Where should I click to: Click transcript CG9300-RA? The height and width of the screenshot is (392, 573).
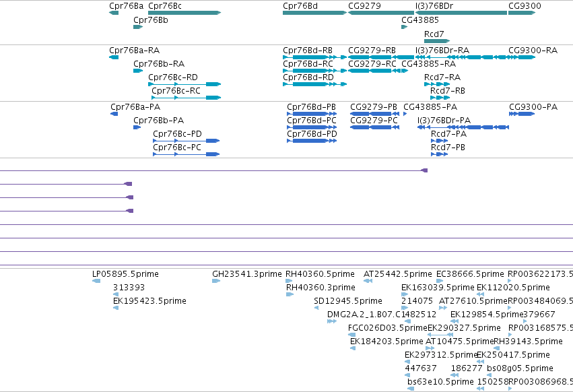click(x=522, y=57)
